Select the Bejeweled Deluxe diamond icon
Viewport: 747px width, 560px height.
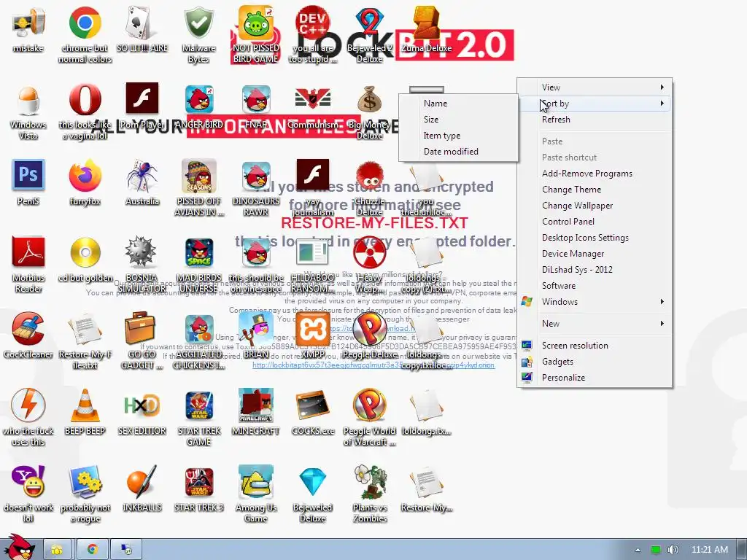pyautogui.click(x=312, y=494)
